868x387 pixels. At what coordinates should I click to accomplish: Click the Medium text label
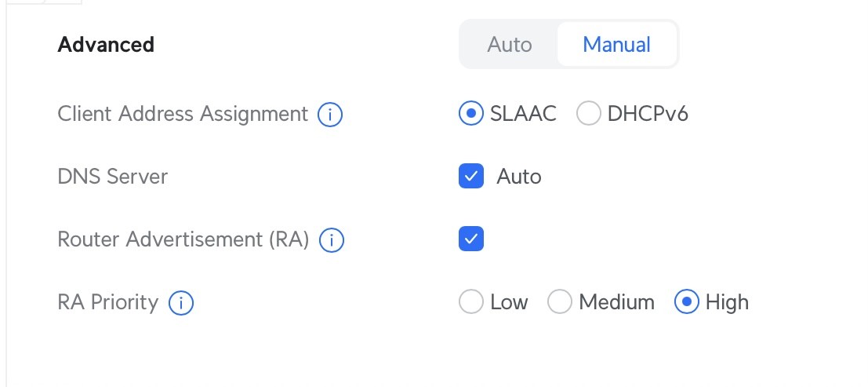[x=616, y=302]
